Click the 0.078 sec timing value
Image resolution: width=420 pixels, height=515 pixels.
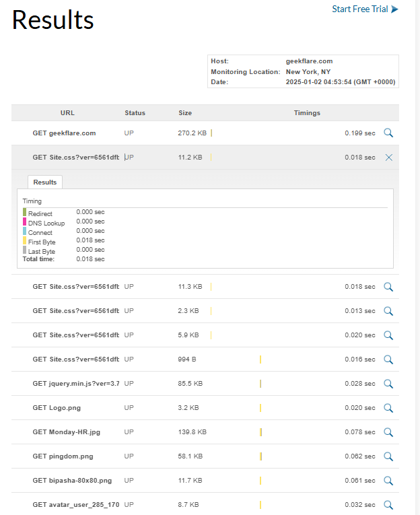click(360, 432)
